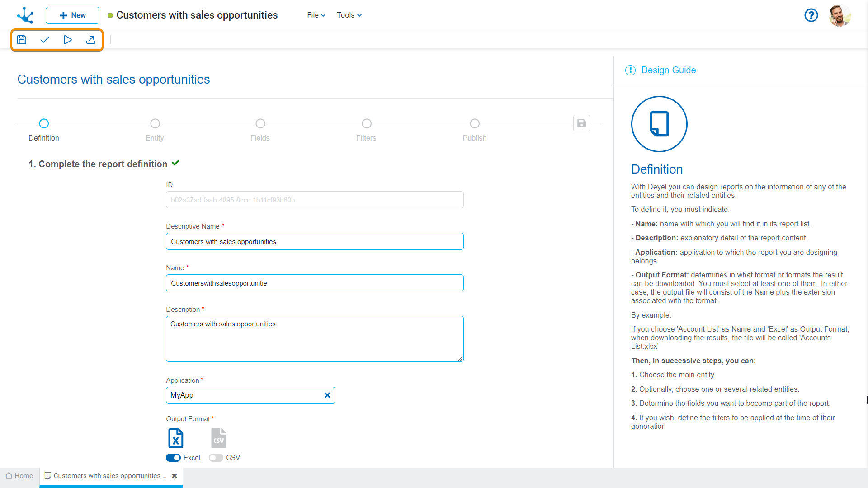The height and width of the screenshot is (488, 868).
Task: Click the help/question mark icon
Action: point(812,15)
